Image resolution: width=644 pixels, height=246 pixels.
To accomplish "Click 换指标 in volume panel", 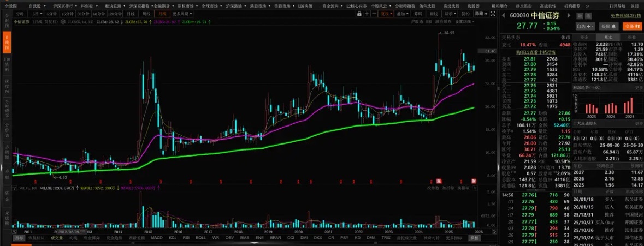I will pos(464,188).
